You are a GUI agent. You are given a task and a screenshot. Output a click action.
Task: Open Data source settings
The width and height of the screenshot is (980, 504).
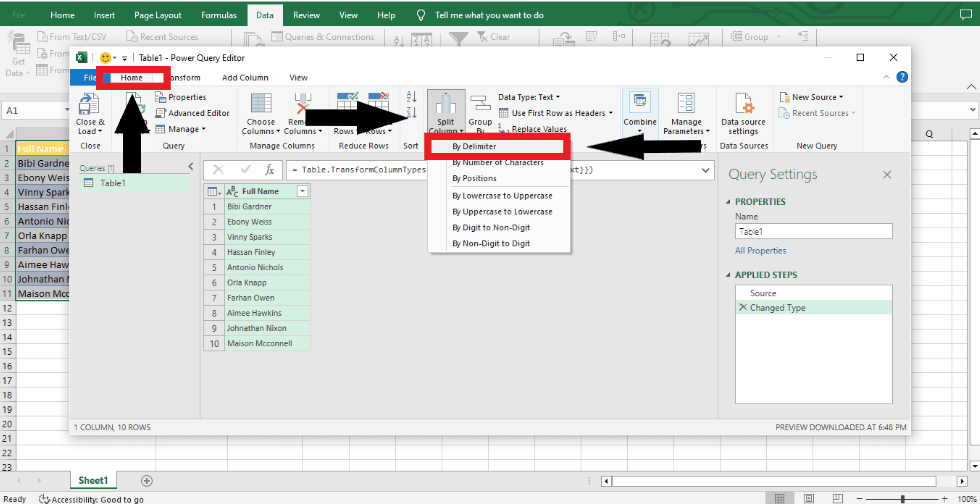(x=743, y=105)
